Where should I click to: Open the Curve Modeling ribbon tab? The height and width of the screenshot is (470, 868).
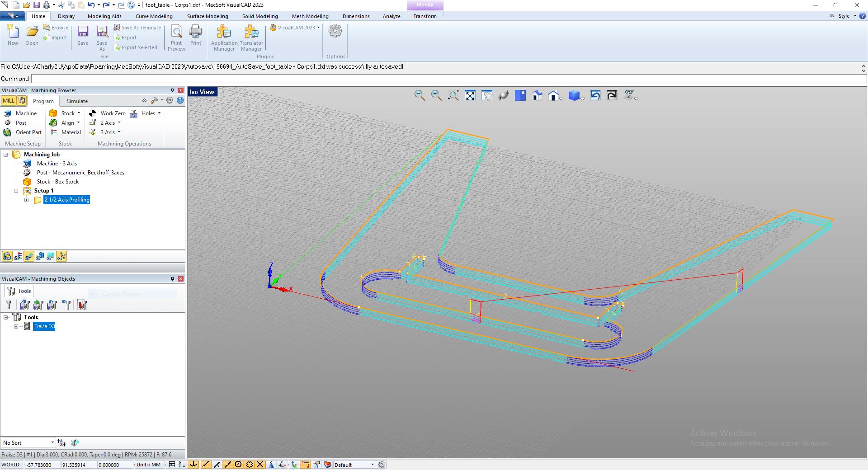(154, 16)
